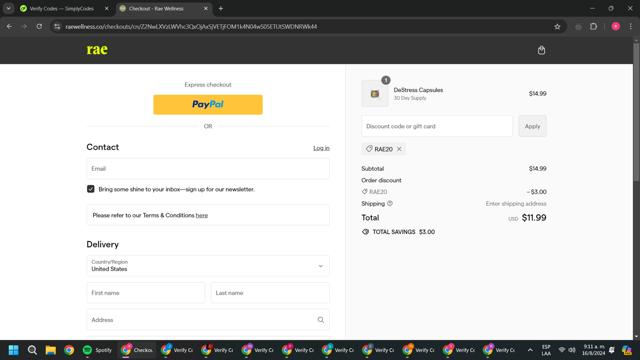The image size is (640, 360).
Task: Switch the ESP LAA keyboard language
Action: (x=546, y=350)
